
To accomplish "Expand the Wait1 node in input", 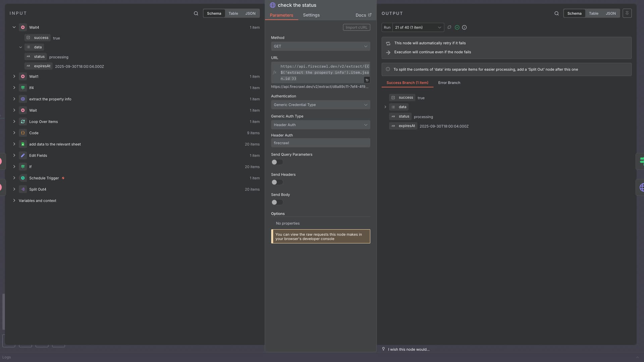I will tap(14, 76).
